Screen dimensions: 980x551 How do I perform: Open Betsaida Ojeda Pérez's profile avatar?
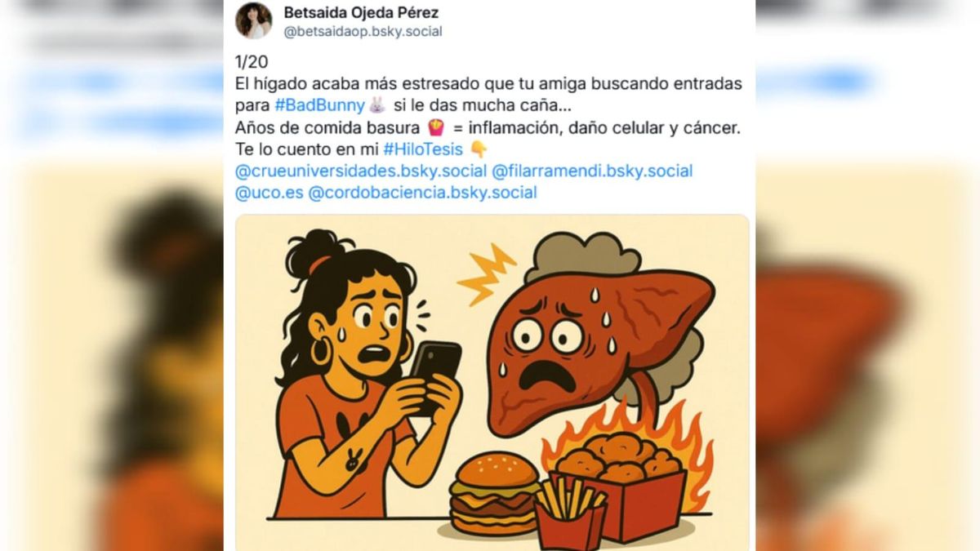tap(254, 20)
